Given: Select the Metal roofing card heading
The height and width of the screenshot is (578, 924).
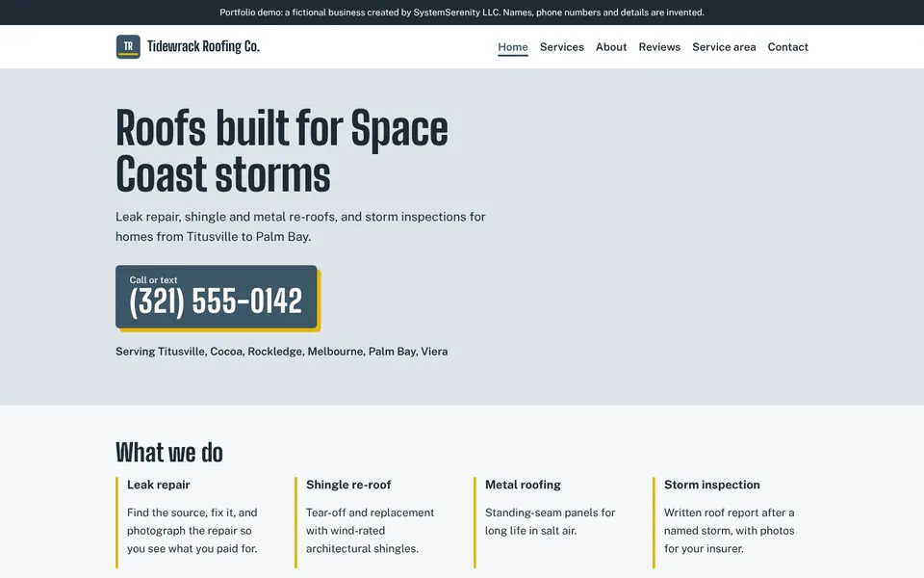Looking at the screenshot, I should point(523,485).
